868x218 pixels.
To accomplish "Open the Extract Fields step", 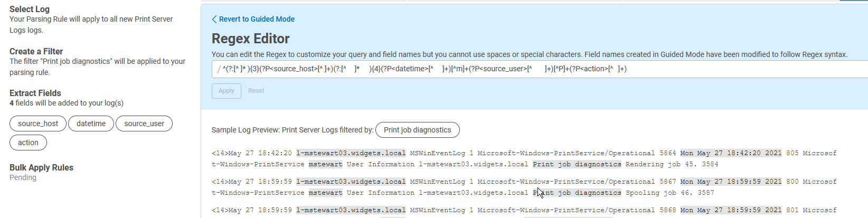I will [35, 93].
